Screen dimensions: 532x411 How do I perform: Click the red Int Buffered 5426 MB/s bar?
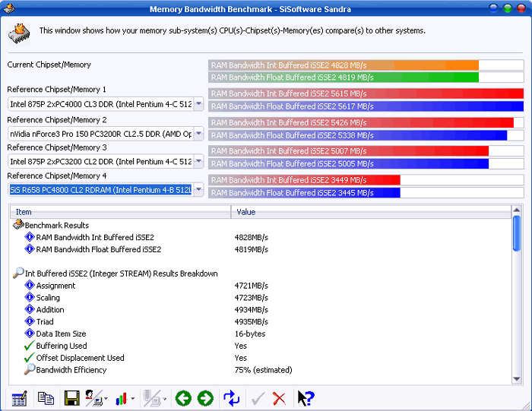361,122
